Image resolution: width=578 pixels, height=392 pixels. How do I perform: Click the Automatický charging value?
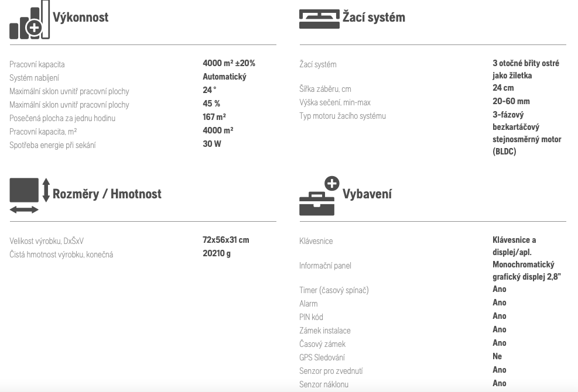[x=224, y=77]
